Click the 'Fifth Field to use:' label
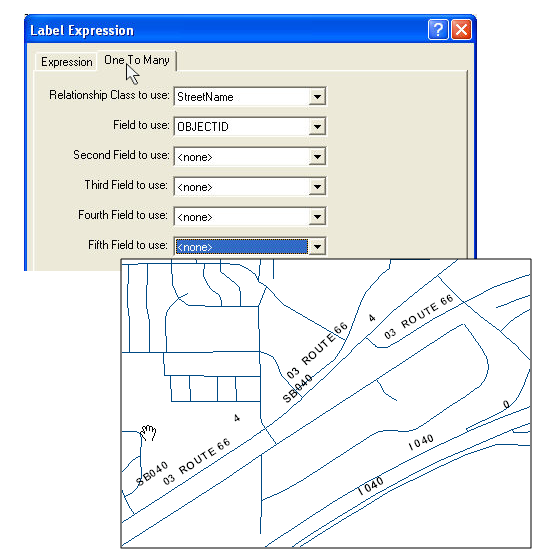 click(128, 245)
